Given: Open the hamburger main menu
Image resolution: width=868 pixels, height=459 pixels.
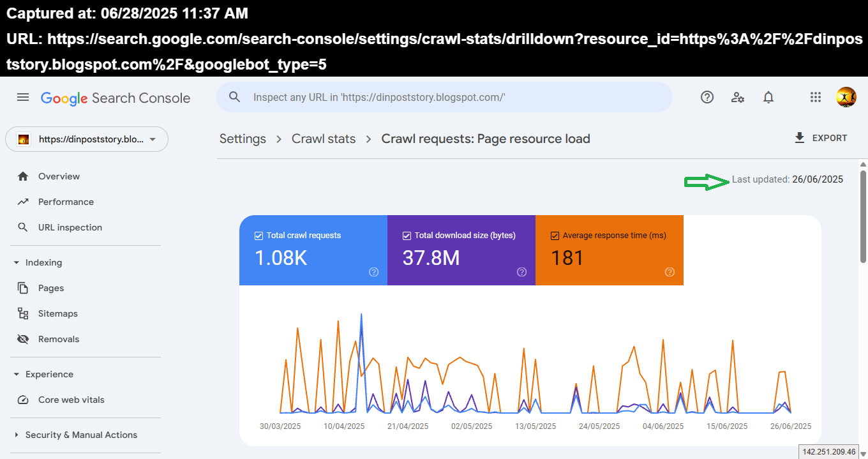Looking at the screenshot, I should tap(23, 98).
